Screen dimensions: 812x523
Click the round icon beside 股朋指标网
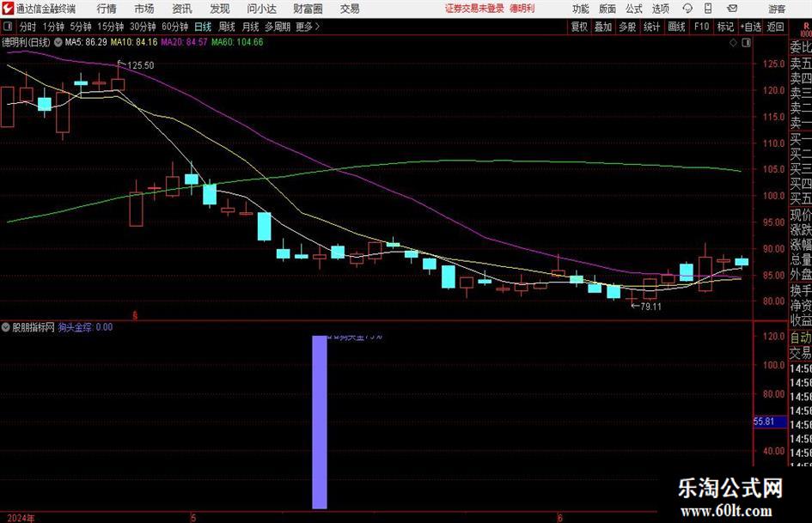click(6, 327)
